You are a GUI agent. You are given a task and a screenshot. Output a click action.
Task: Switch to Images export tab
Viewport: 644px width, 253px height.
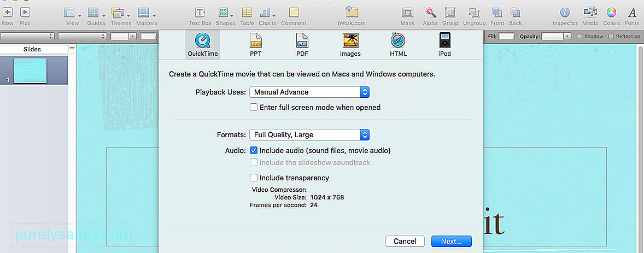pos(350,45)
